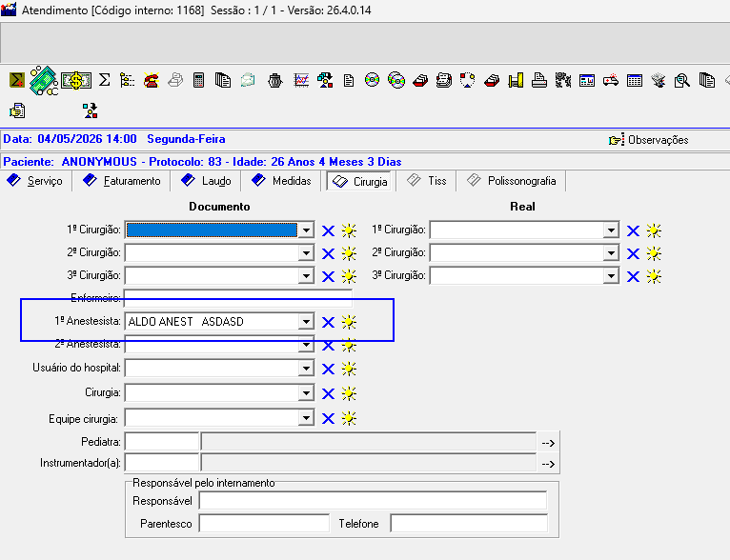Viewport: 730px width, 560px height.
Task: Click the gray cash register icon
Action: tap(175, 80)
